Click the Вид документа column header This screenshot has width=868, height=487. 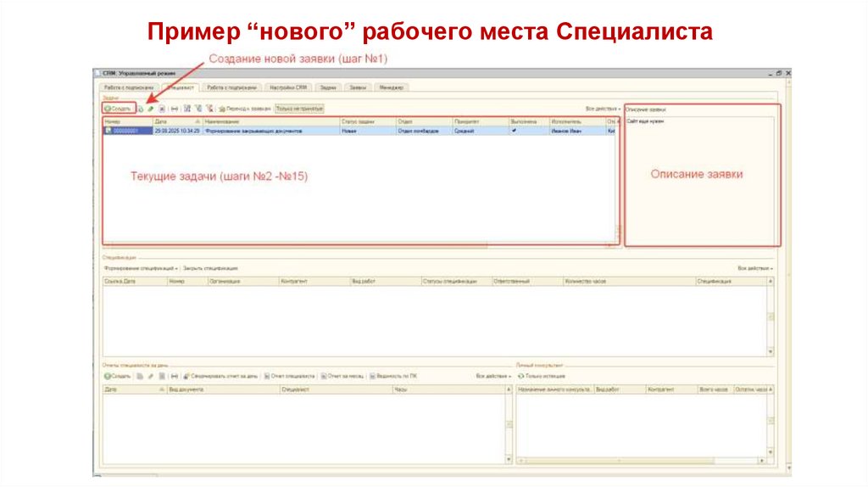point(224,389)
